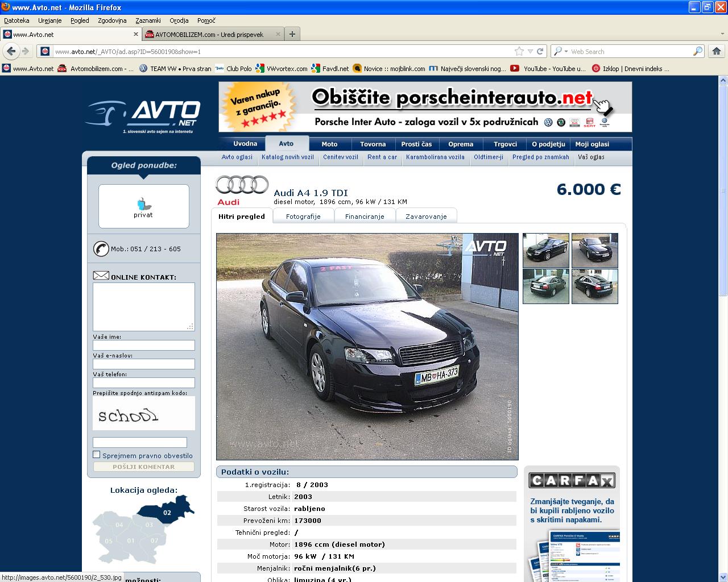Tick the Sprejmem pravno obvestilo checkbox
728x582 pixels.
click(x=96, y=455)
